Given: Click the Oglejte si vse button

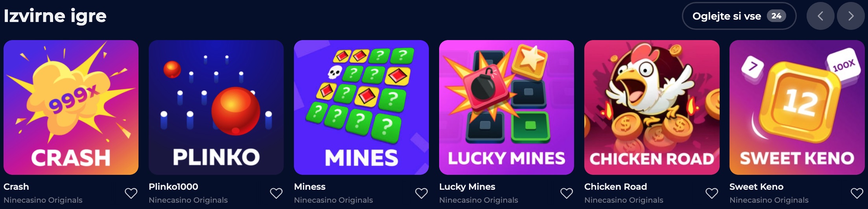Looking at the screenshot, I should click(739, 16).
